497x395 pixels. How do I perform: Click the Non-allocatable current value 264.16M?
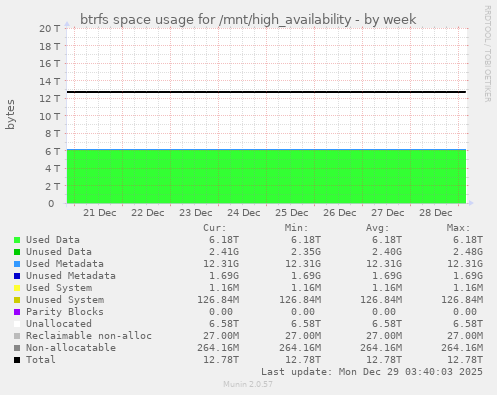coord(218,348)
